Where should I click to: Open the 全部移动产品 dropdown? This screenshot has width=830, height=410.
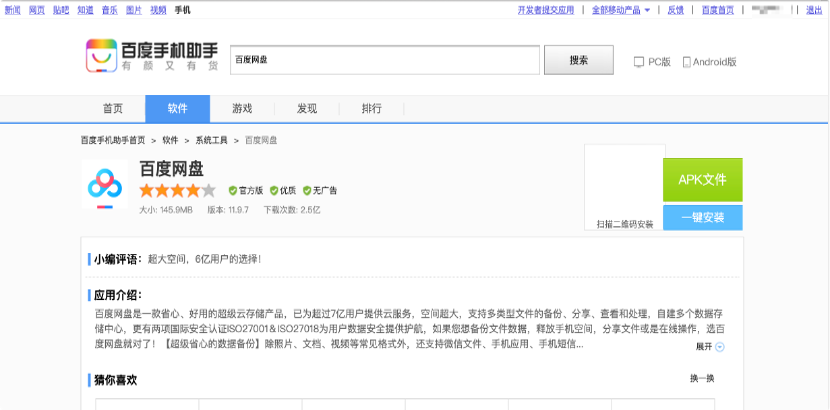point(621,10)
